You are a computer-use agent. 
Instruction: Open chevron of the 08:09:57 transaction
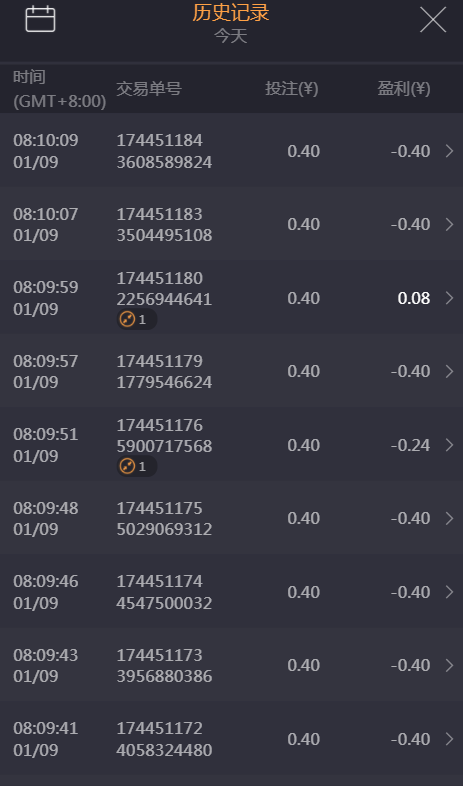(x=449, y=371)
